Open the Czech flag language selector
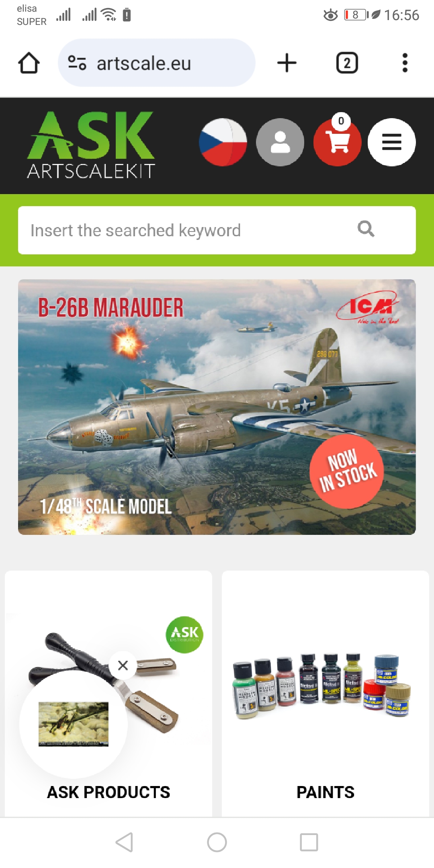This screenshot has height=868, width=434. [x=223, y=142]
